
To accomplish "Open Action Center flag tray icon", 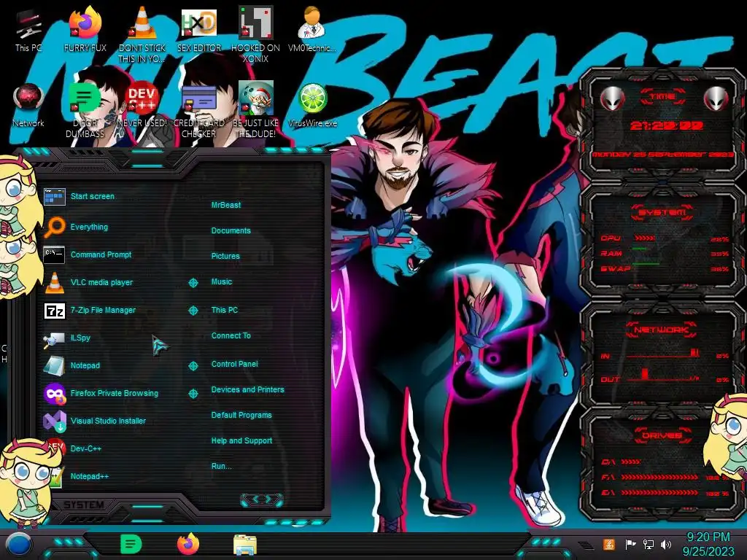I will pos(630,544).
